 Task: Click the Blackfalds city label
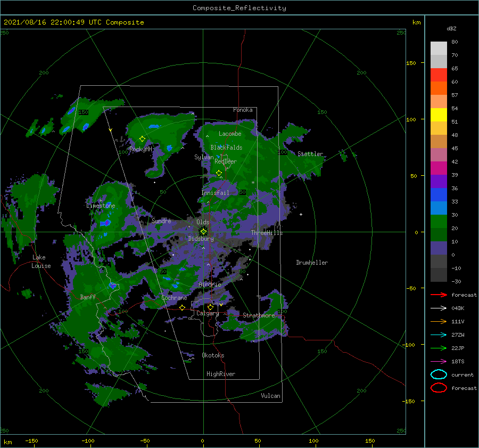point(226,148)
